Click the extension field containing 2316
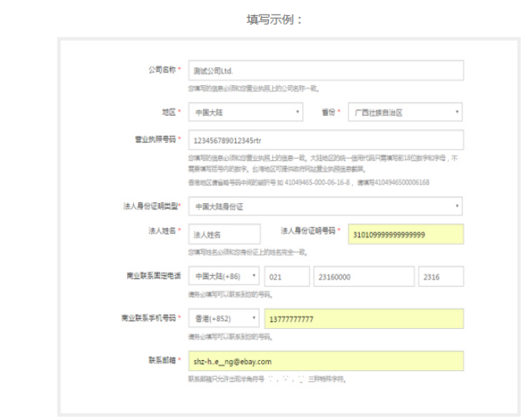This screenshot has width=530, height=420. click(440, 277)
